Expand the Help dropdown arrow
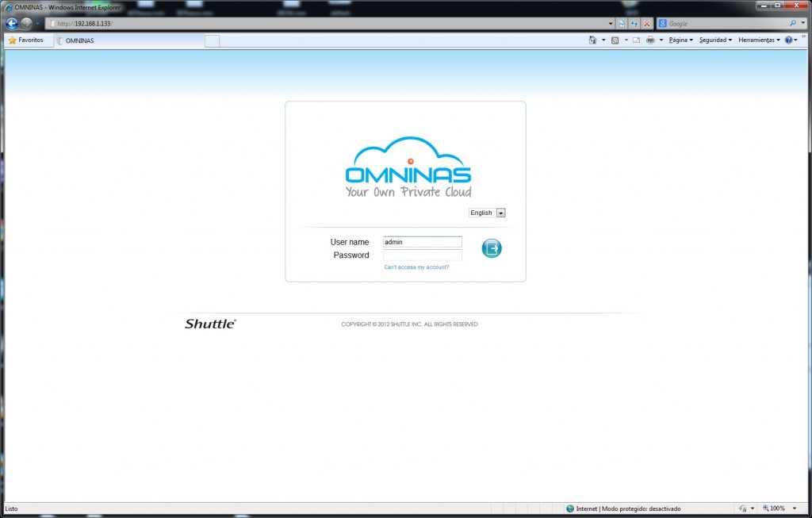Image resolution: width=812 pixels, height=518 pixels. pyautogui.click(x=796, y=40)
